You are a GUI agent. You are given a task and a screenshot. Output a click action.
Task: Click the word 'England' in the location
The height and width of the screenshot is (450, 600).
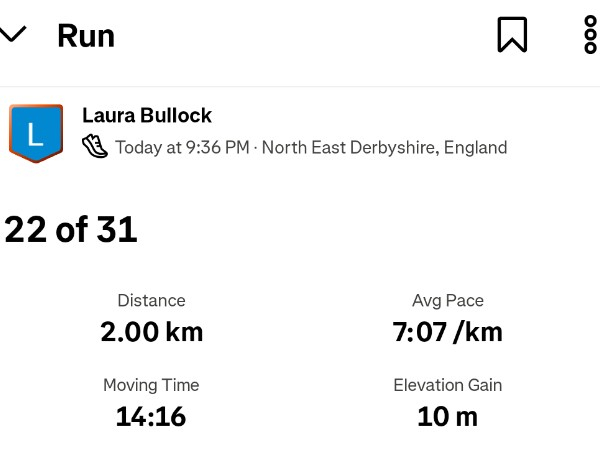click(475, 148)
